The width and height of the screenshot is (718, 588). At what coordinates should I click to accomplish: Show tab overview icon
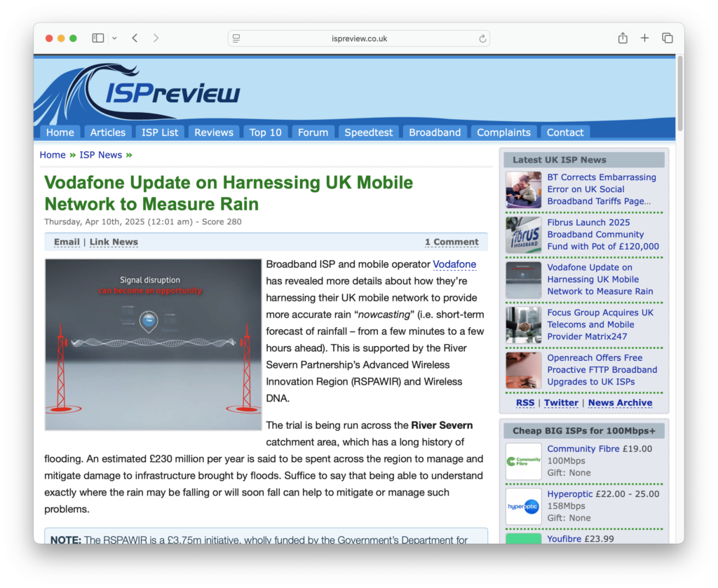668,38
